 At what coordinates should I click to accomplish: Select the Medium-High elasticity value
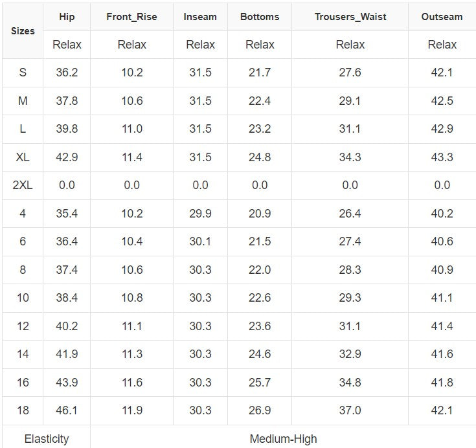click(x=283, y=438)
